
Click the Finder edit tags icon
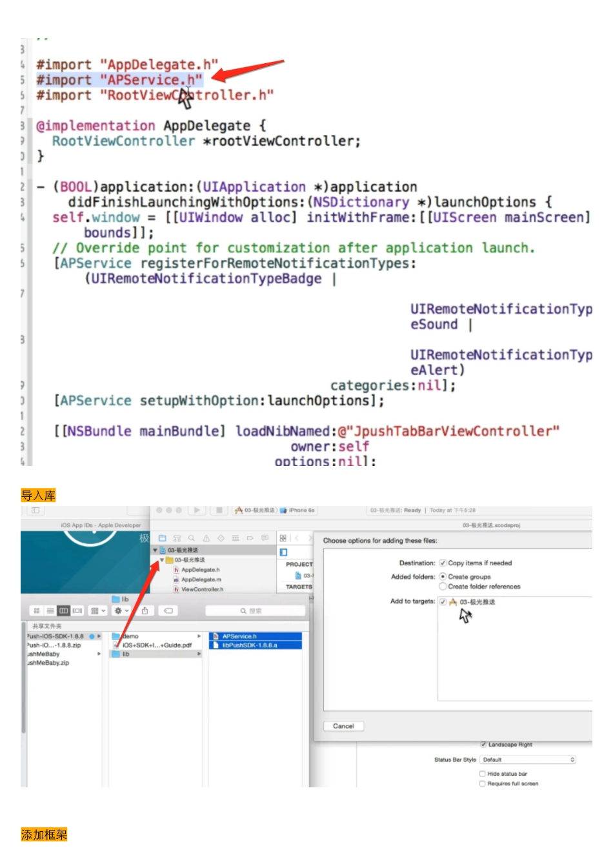(168, 611)
